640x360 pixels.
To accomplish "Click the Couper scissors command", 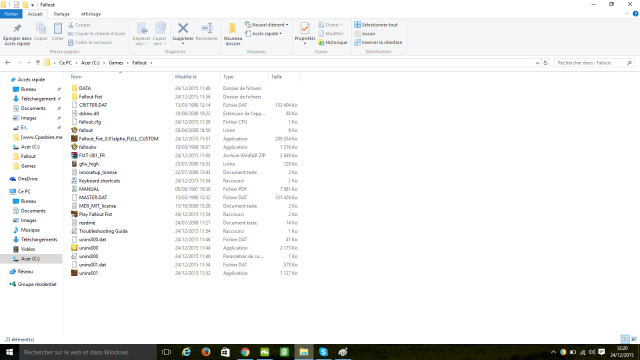I will tap(80, 25).
